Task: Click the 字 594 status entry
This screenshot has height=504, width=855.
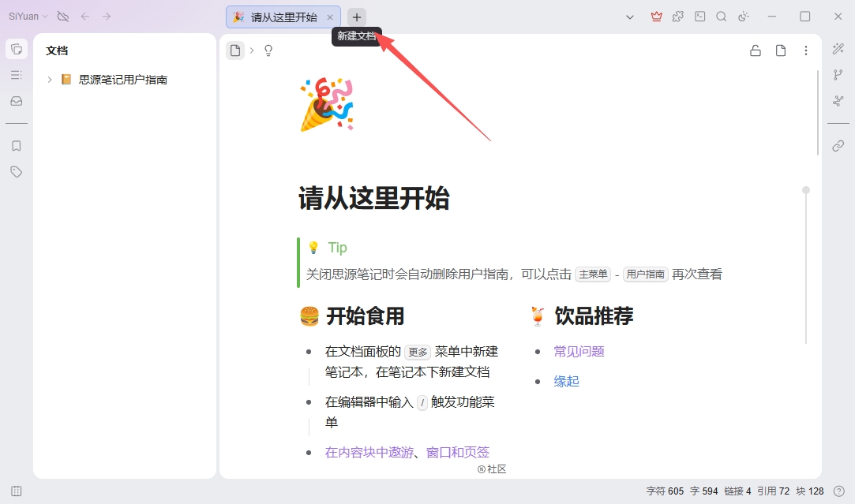Action: pos(704,491)
